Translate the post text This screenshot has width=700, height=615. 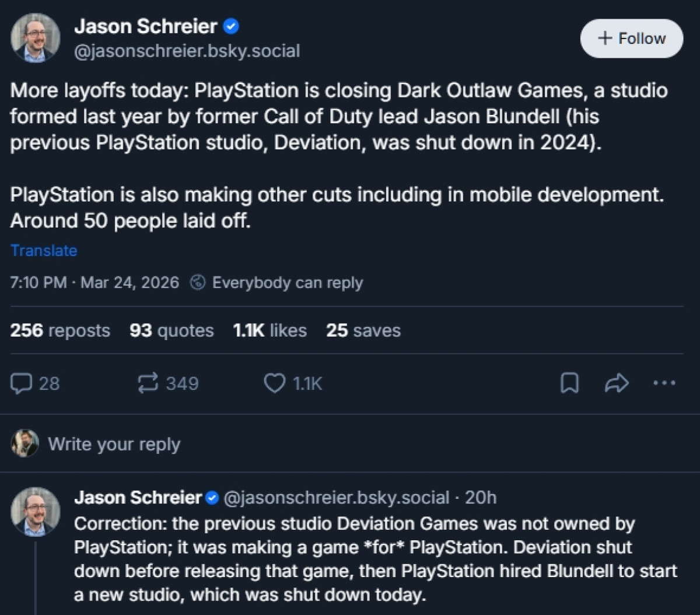[x=44, y=250]
